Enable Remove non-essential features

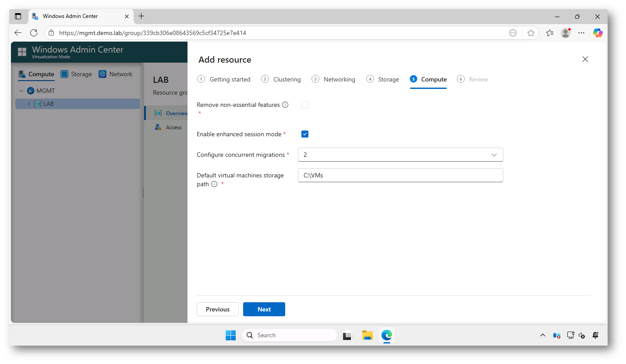[x=305, y=105]
